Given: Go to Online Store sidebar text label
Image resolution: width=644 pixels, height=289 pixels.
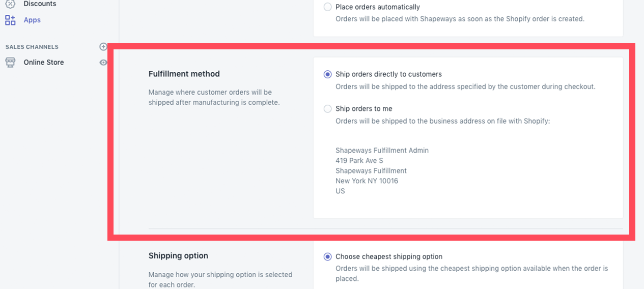Looking at the screenshot, I should (44, 62).
